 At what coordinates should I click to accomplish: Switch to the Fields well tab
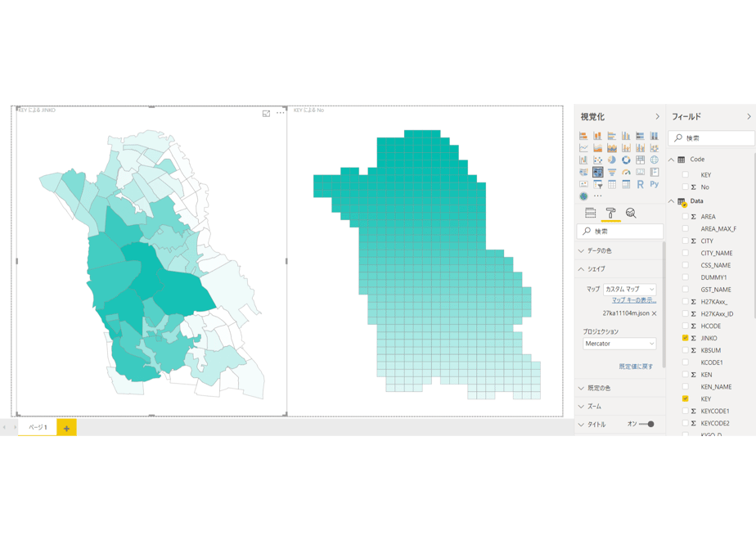[590, 213]
